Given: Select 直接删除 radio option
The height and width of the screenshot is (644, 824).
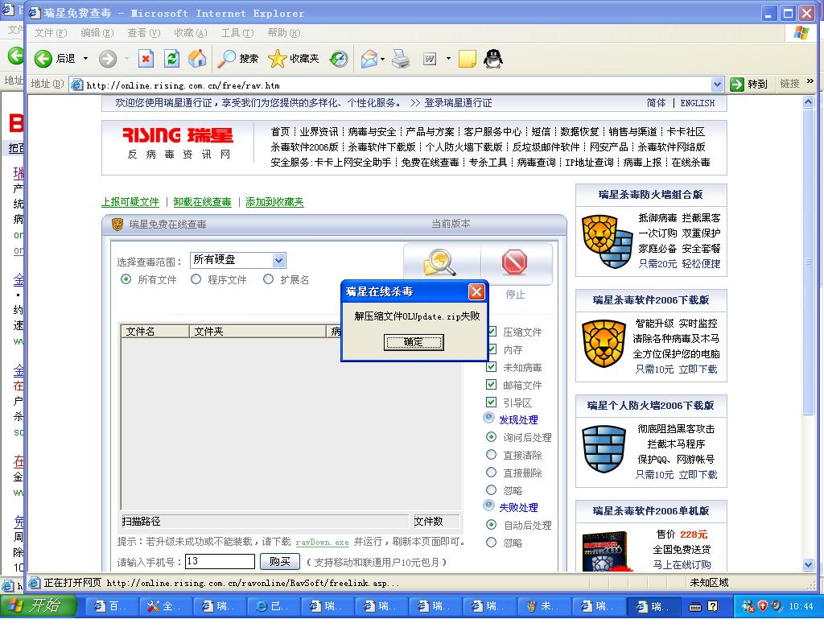Looking at the screenshot, I should [x=491, y=472].
